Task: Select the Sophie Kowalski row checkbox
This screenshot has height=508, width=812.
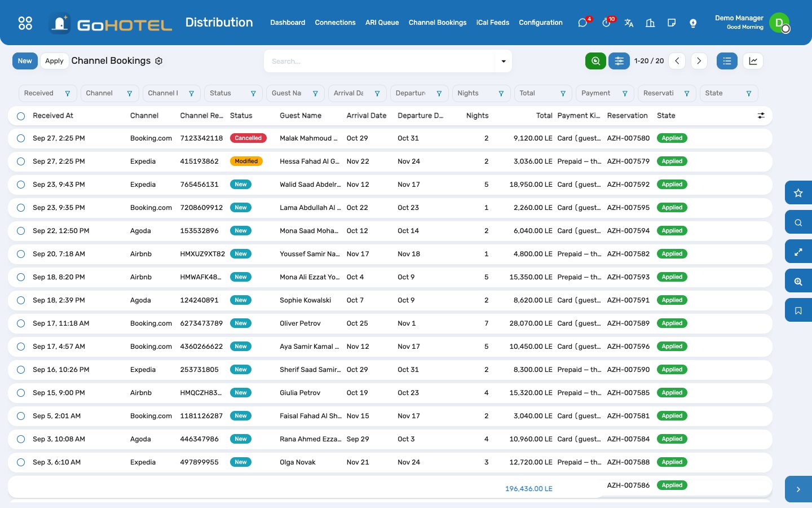Action: coord(21,300)
